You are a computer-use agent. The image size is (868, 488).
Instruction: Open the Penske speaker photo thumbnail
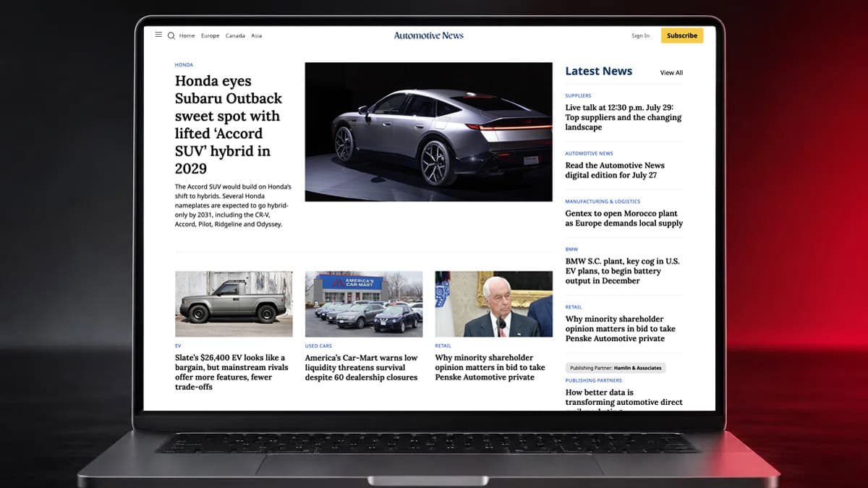tap(493, 304)
